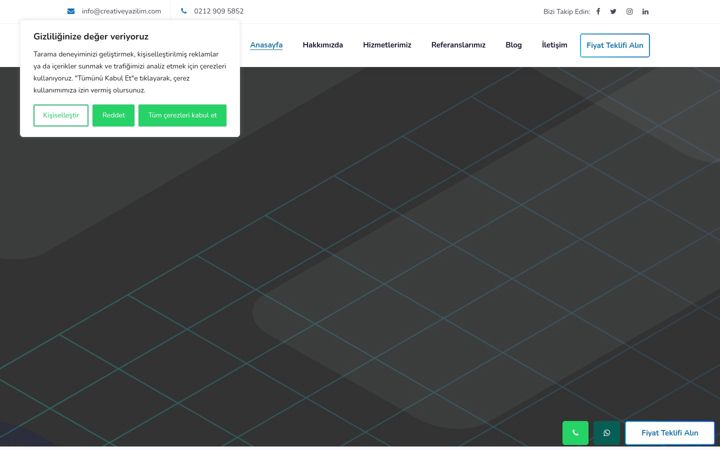Viewport: 720px width, 450px height.
Task: Click the Bizi Takip Edin label
Action: (x=566, y=11)
